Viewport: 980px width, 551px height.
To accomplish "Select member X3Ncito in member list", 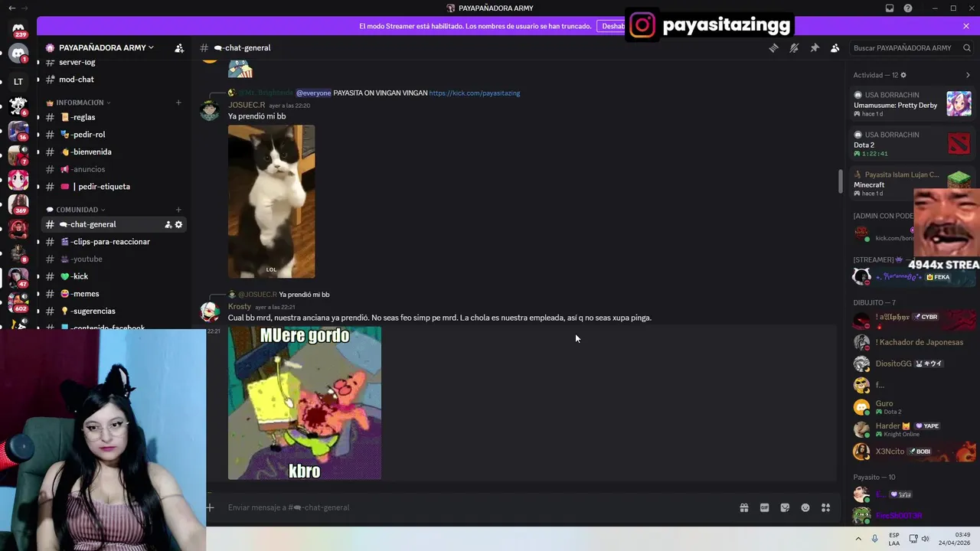I will pyautogui.click(x=912, y=452).
